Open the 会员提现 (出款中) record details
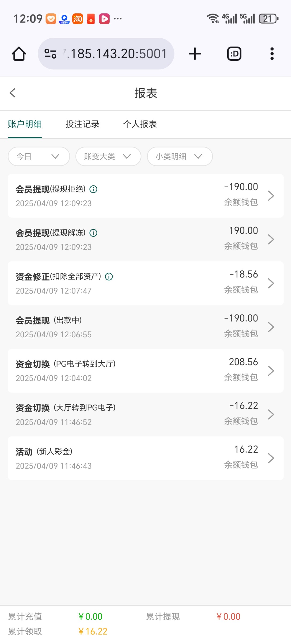Viewport: 291px width, 644px height. click(x=145, y=327)
